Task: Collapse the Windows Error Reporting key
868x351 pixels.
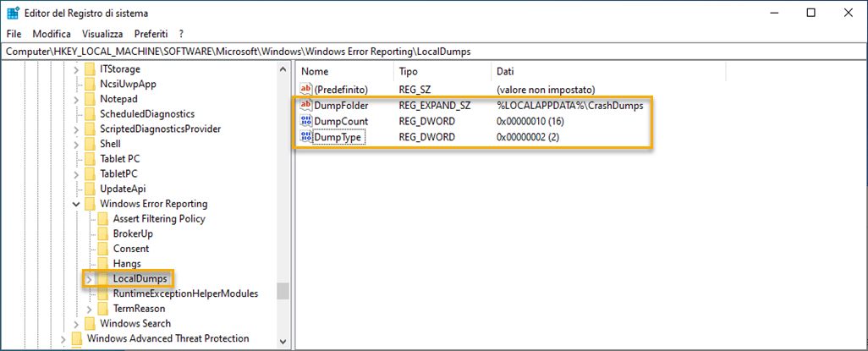Action: [x=76, y=205]
